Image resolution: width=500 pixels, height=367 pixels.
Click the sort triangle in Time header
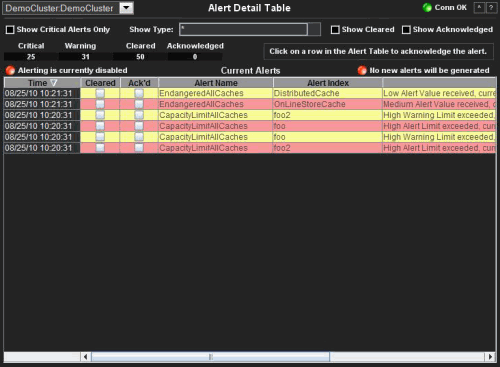click(x=53, y=83)
